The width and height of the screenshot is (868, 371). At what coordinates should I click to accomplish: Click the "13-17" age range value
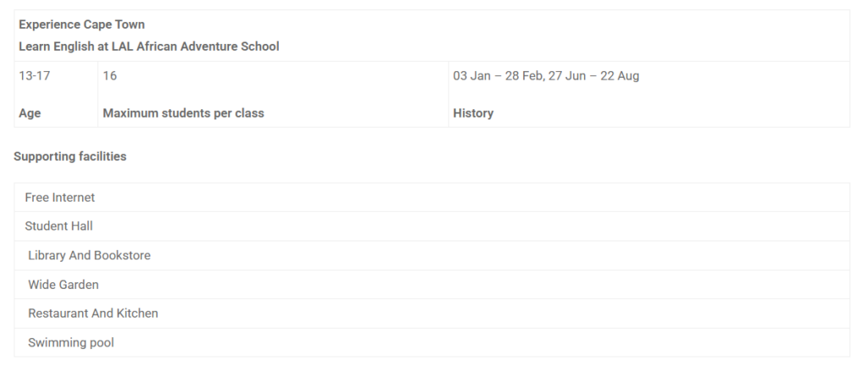35,76
